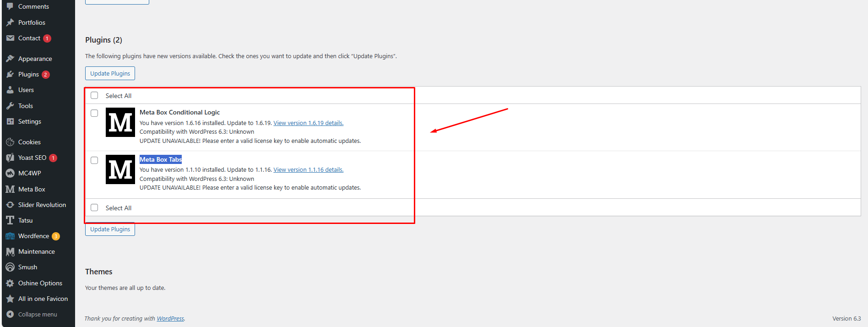Open View version 1.1.16 details link

[x=309, y=169]
